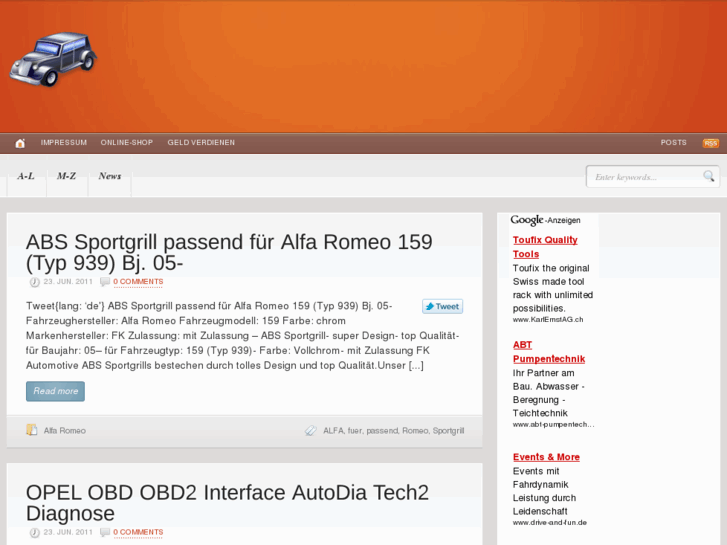This screenshot has height=545, width=727.
Task: Click the Twitter bird Tweet button
Action: point(442,306)
